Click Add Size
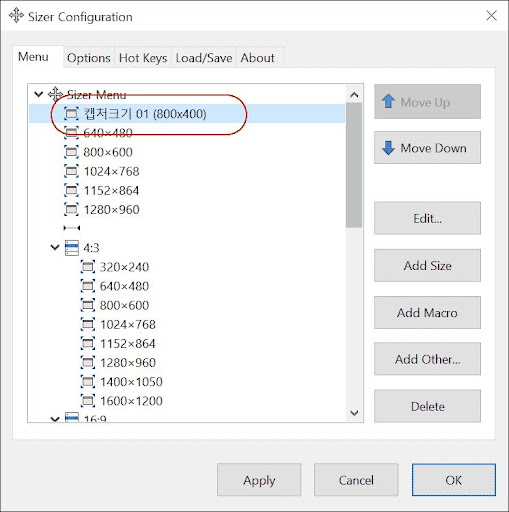Screen dimensions: 509x512 (x=427, y=266)
